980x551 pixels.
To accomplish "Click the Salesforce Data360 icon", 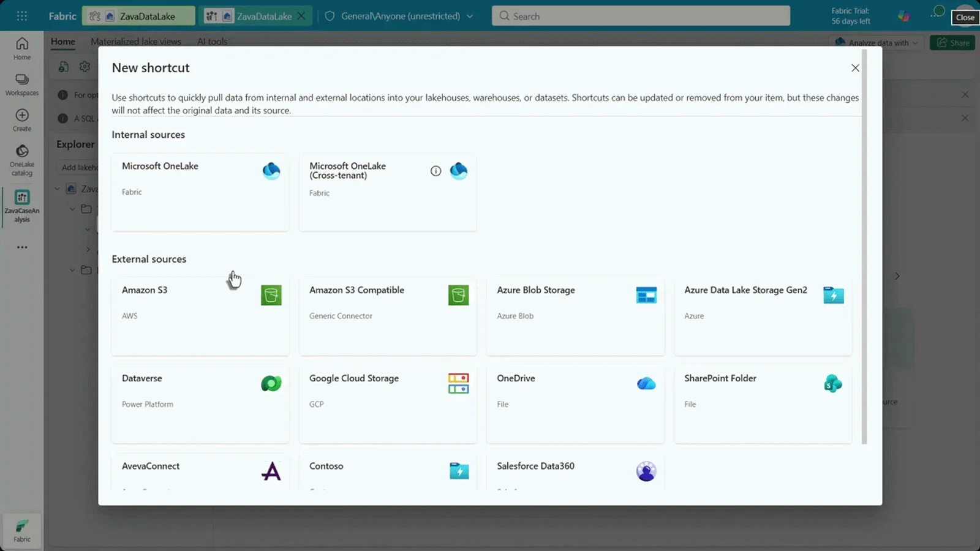I will click(x=646, y=471).
